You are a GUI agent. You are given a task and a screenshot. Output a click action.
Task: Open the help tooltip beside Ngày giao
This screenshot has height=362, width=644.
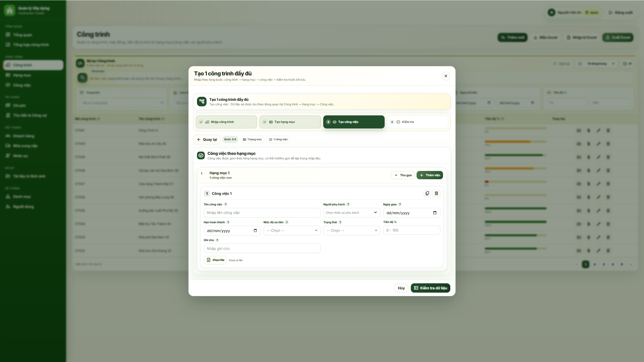tap(400, 204)
